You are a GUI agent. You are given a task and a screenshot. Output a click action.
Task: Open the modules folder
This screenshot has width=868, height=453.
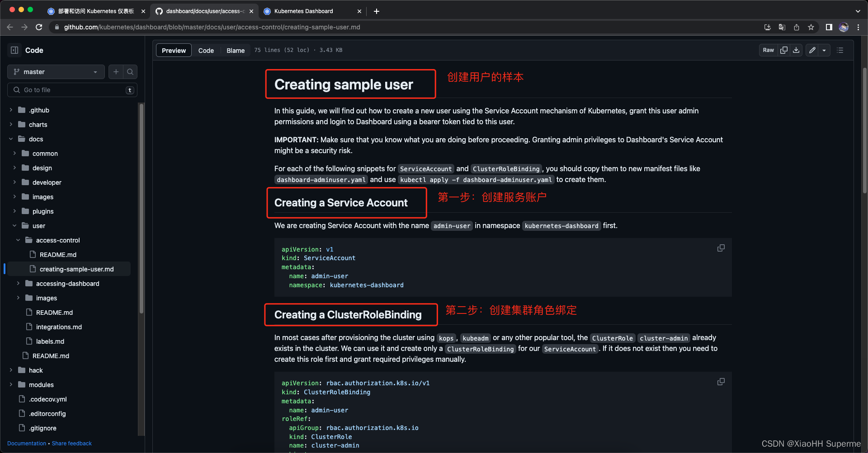click(41, 385)
